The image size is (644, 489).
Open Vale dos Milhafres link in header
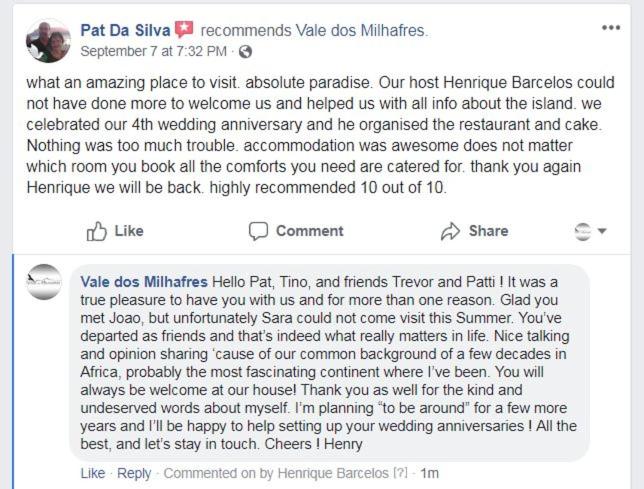[360, 30]
